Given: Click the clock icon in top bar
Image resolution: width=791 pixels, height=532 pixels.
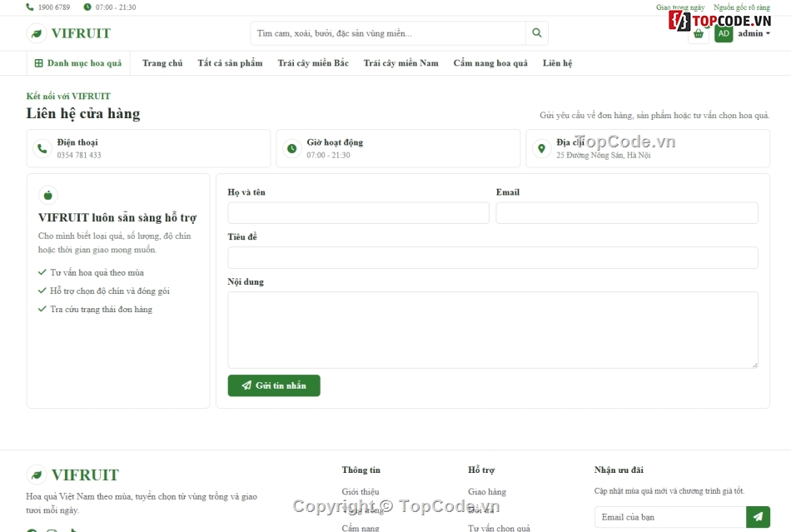Looking at the screenshot, I should coord(87,7).
